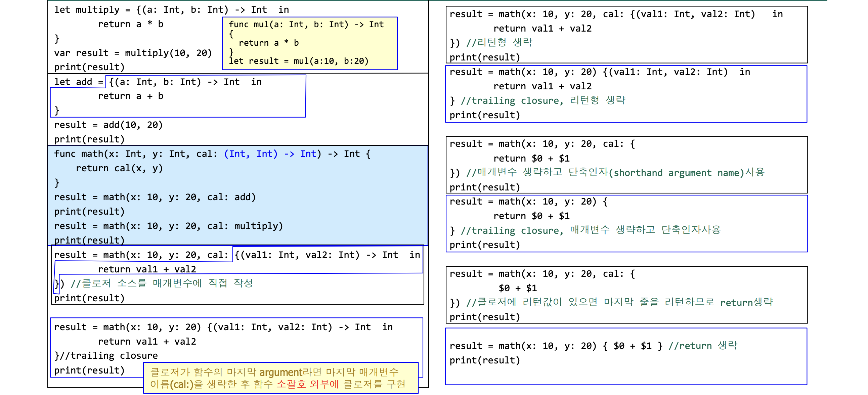Viewport: 868px width, 395px height.
Task: Click the yellow func mul code box
Action: (309, 43)
